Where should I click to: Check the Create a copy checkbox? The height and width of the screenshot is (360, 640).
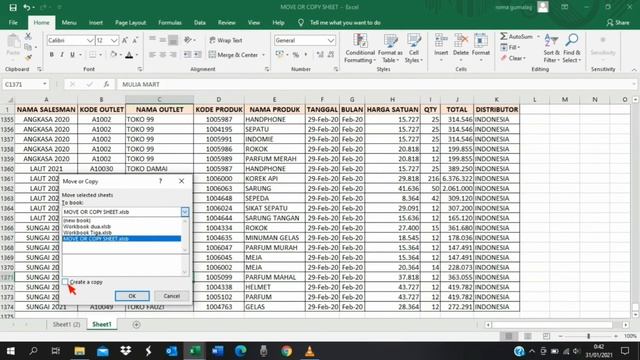tap(65, 282)
